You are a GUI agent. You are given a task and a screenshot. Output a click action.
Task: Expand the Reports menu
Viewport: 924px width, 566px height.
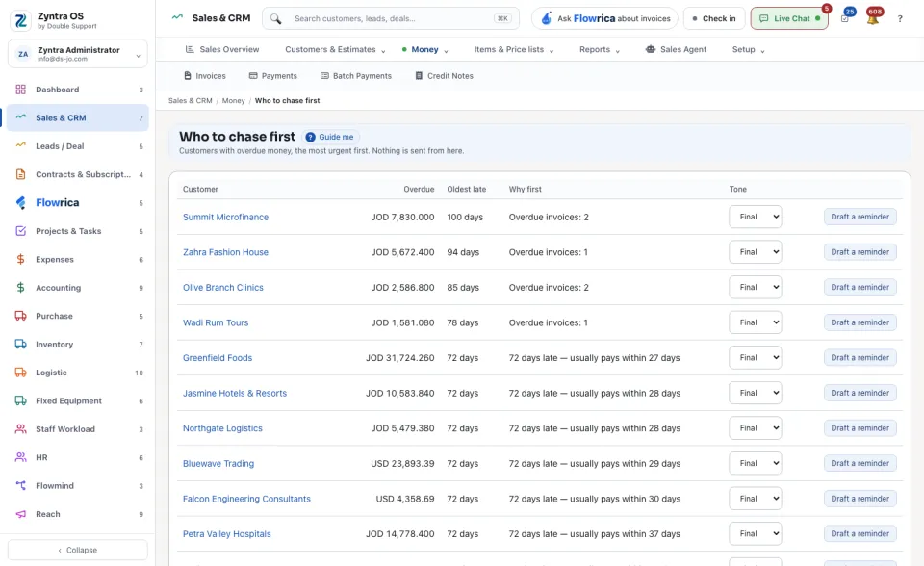[600, 49]
